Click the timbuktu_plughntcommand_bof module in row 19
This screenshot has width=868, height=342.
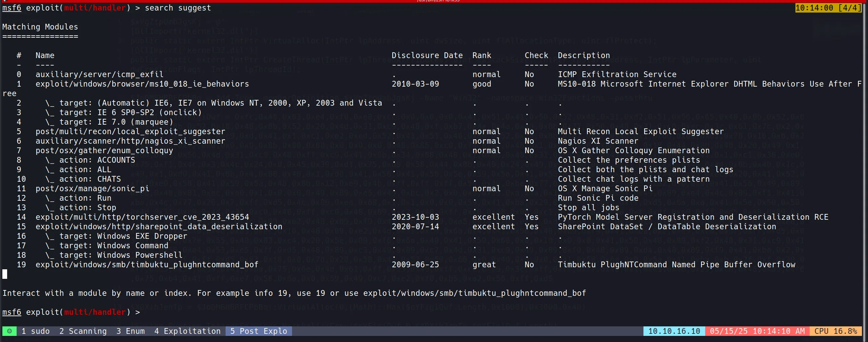[x=147, y=265]
